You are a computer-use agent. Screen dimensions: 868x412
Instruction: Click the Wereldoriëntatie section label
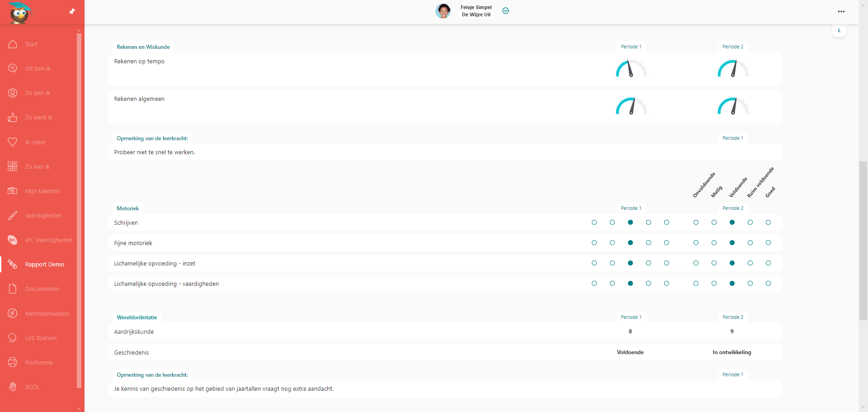tap(137, 317)
